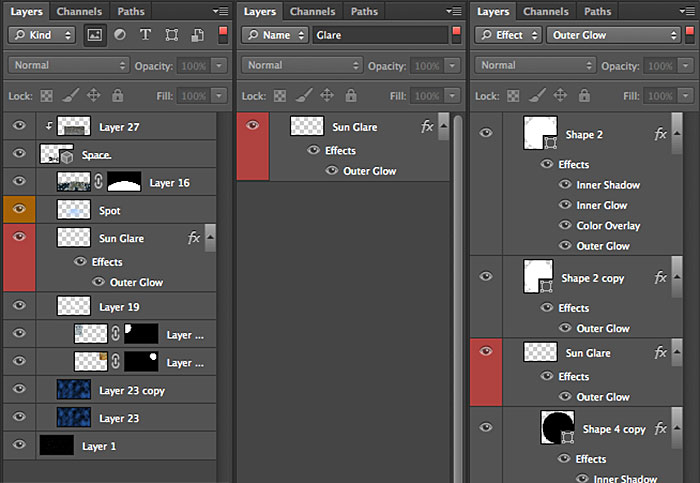This screenshot has width=700, height=483.
Task: Select the adjustment layer filter icon
Action: [120, 35]
